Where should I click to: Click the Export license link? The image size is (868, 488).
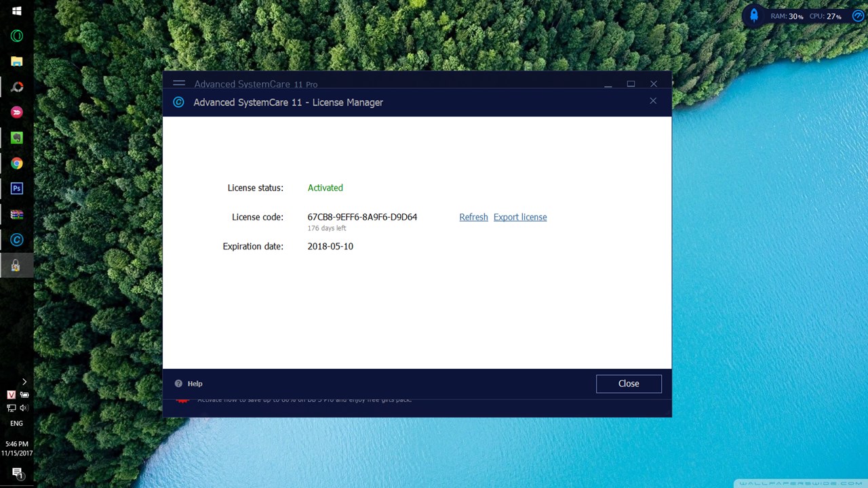coord(520,217)
